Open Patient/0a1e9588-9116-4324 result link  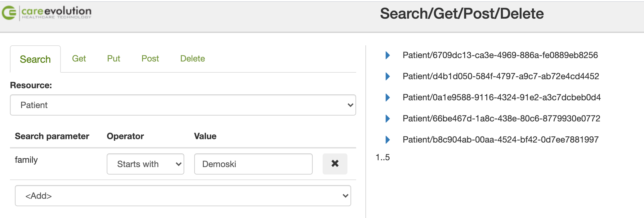pyautogui.click(x=502, y=98)
